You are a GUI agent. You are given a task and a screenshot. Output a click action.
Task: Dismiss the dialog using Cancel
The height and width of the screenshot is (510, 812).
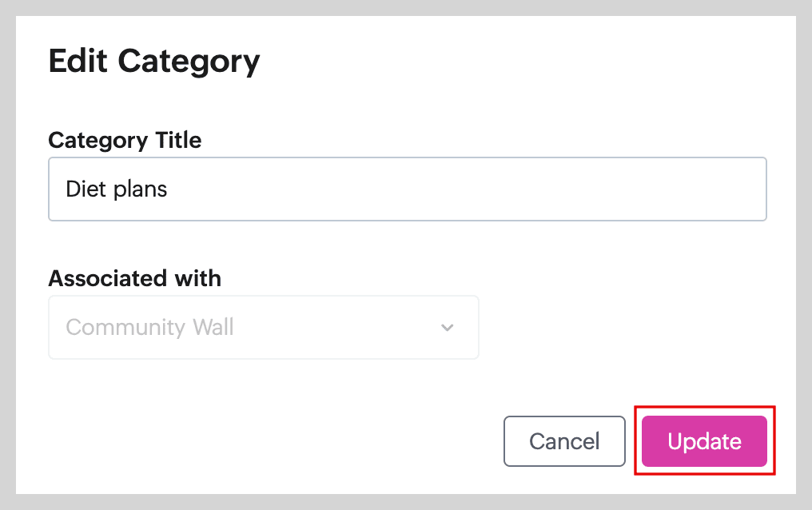click(564, 441)
